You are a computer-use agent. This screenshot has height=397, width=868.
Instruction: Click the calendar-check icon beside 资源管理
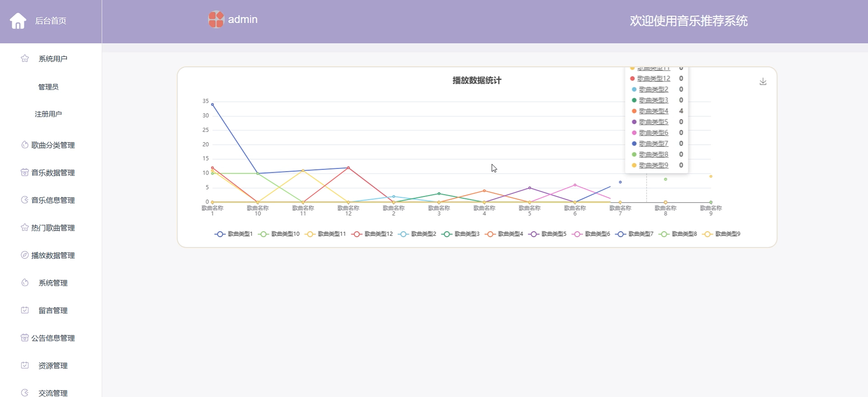click(x=25, y=365)
